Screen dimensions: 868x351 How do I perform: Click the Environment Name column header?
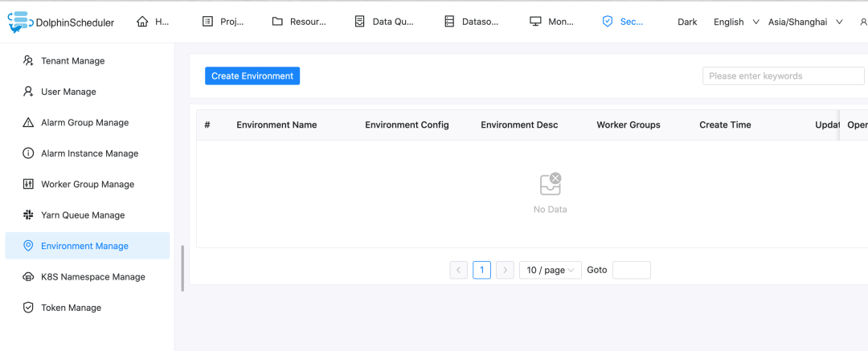click(276, 125)
